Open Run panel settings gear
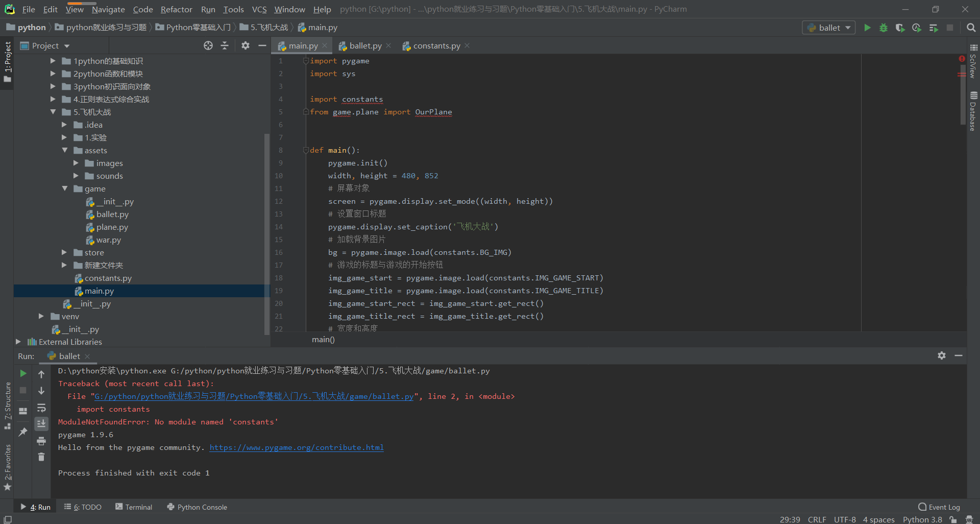980x524 pixels. tap(942, 355)
